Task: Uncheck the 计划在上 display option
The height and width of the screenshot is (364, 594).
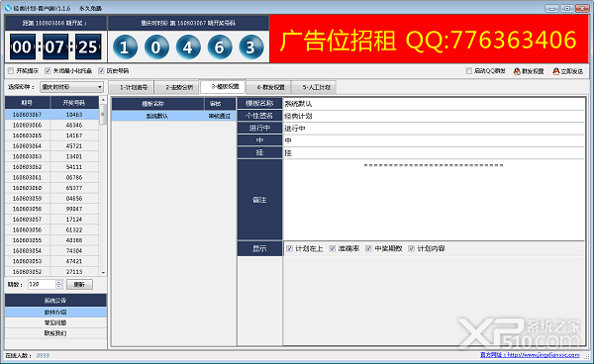Action: point(289,248)
